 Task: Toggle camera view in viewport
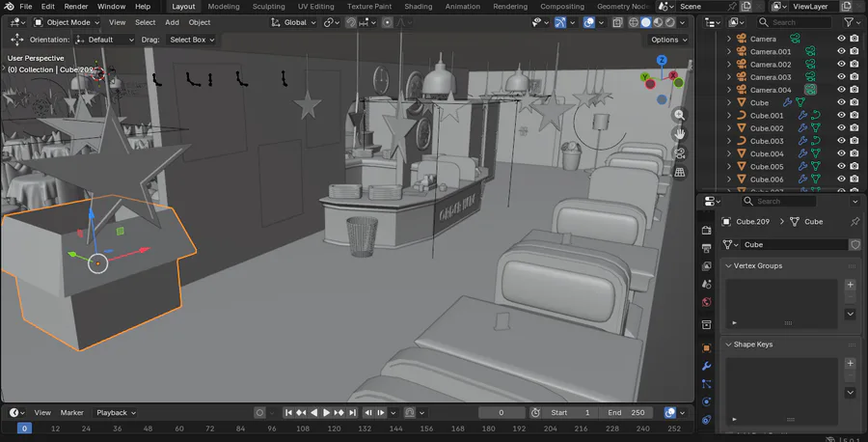(680, 153)
